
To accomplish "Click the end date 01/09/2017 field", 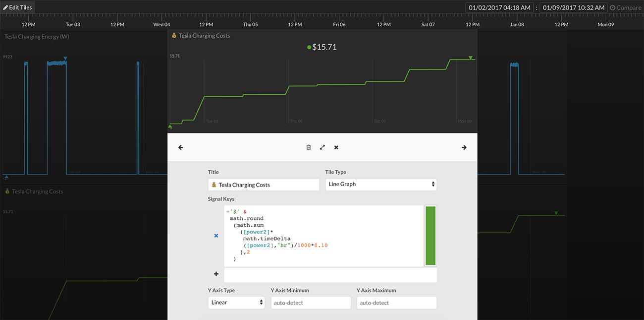I will [574, 7].
